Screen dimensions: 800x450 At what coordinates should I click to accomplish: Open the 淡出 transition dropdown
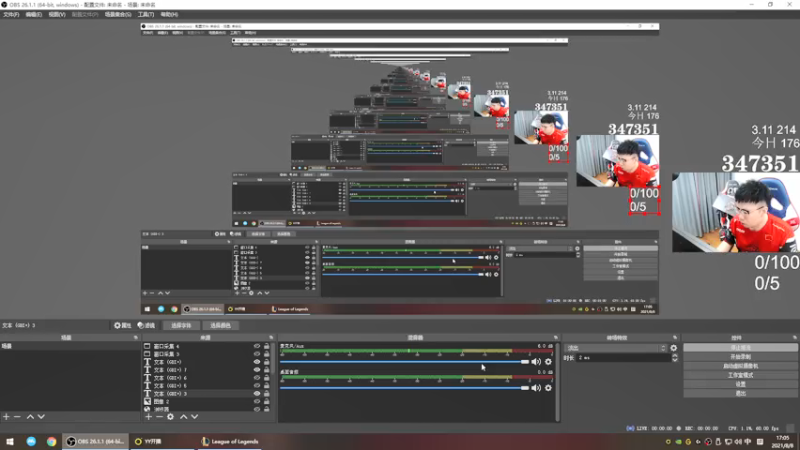pos(616,348)
